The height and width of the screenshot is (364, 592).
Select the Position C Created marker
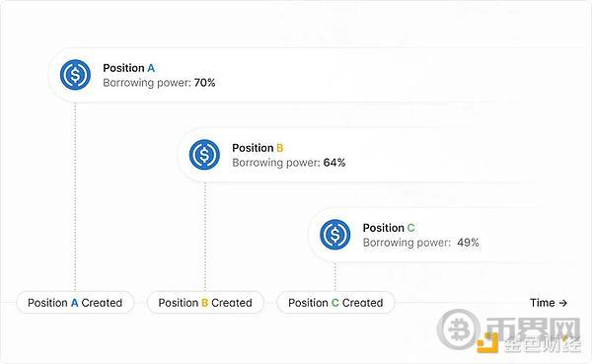tap(335, 303)
